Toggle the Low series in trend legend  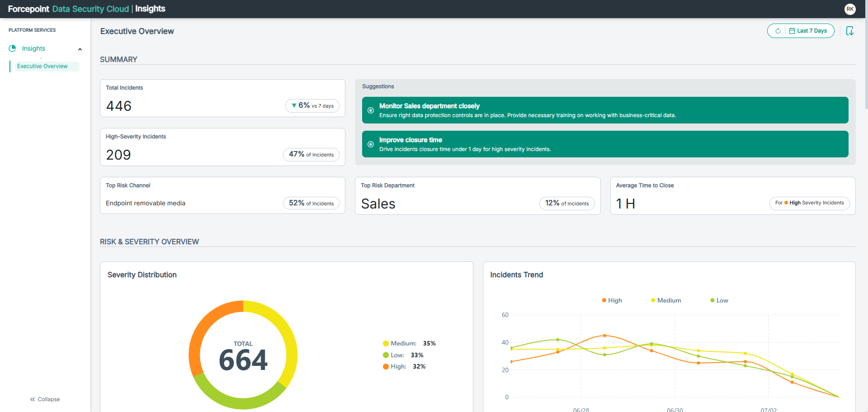(x=719, y=300)
